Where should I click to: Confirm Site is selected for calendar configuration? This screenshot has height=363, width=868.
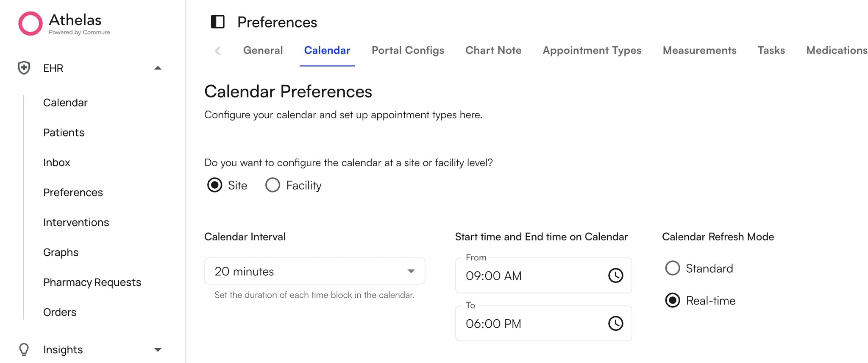click(x=214, y=185)
